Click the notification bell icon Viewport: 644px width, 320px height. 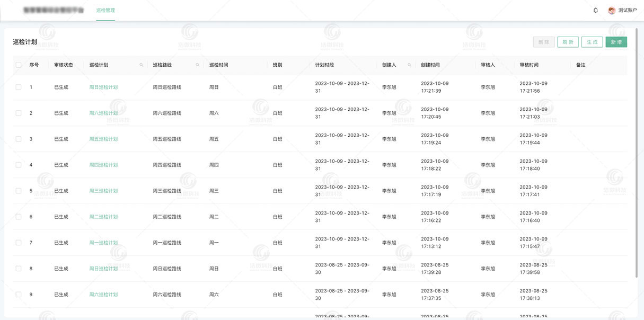click(x=595, y=11)
